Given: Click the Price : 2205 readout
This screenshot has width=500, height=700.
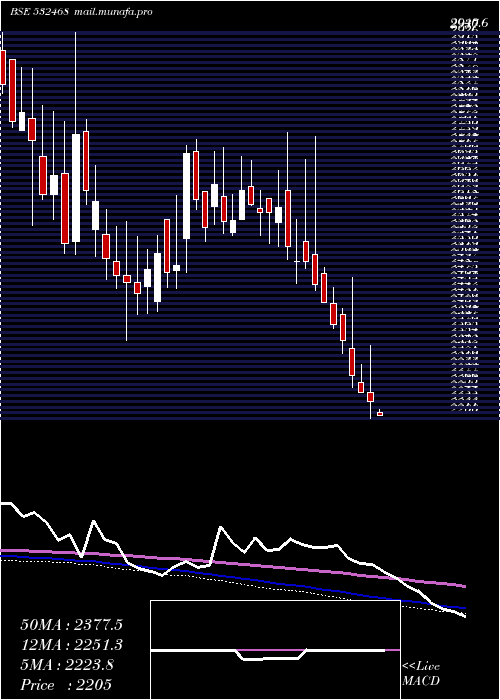Looking at the screenshot, I should 66,685.
